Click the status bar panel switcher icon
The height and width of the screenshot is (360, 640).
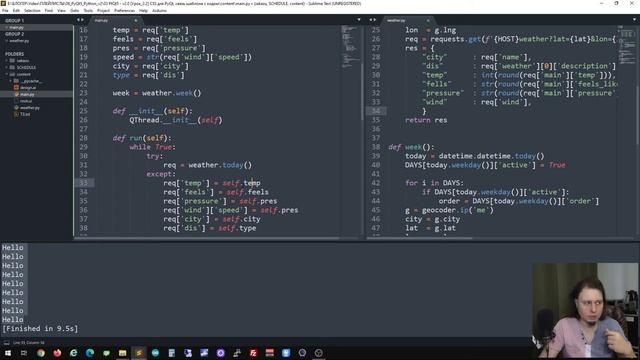(6, 343)
